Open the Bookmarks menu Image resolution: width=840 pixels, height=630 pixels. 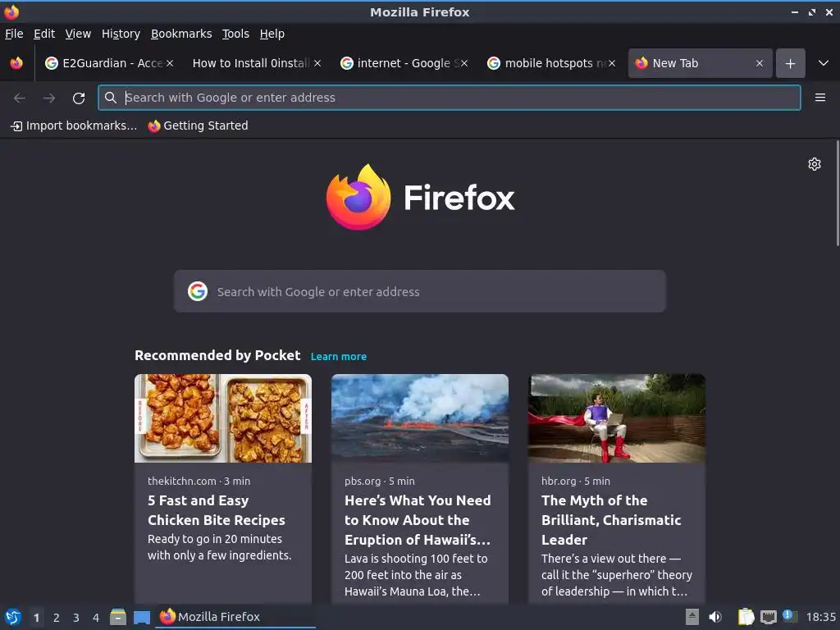coord(181,34)
